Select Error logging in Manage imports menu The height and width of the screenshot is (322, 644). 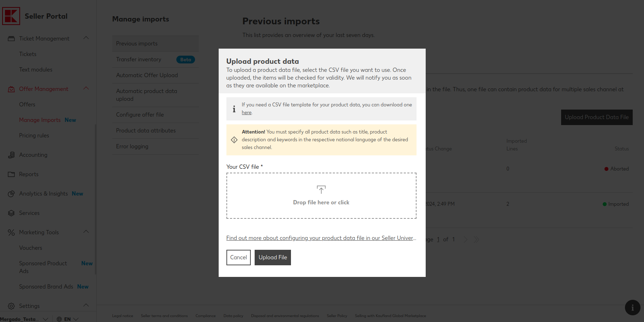point(132,147)
